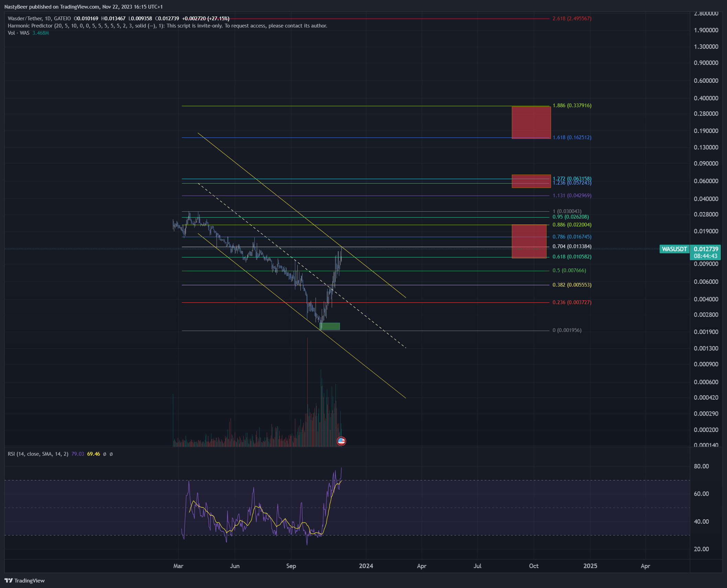Viewport: 727px width, 588px height.
Task: Click the 60.00 RSI axis label
Action: pyautogui.click(x=701, y=494)
